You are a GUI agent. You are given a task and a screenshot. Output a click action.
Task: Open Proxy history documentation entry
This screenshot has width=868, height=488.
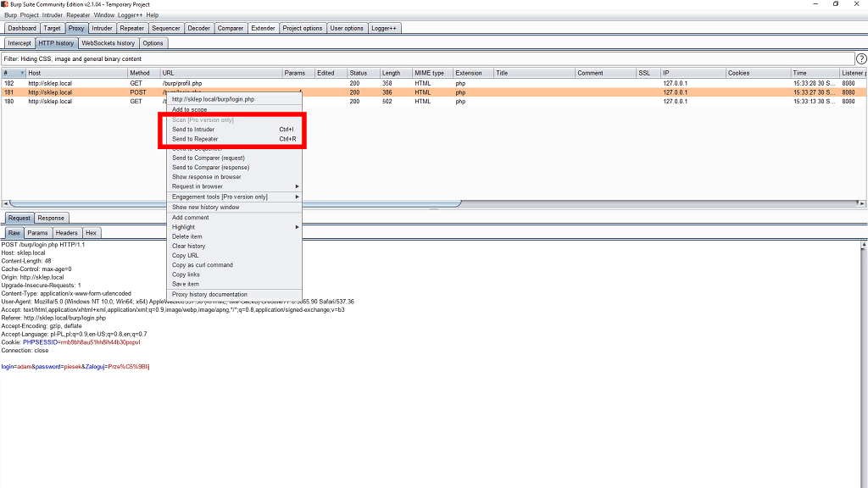(x=235, y=294)
